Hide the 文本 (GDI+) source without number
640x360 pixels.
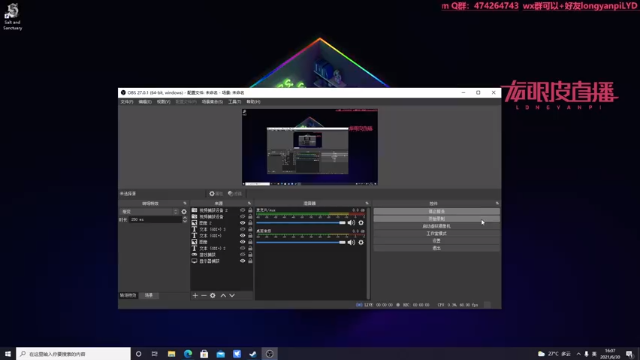click(242, 236)
